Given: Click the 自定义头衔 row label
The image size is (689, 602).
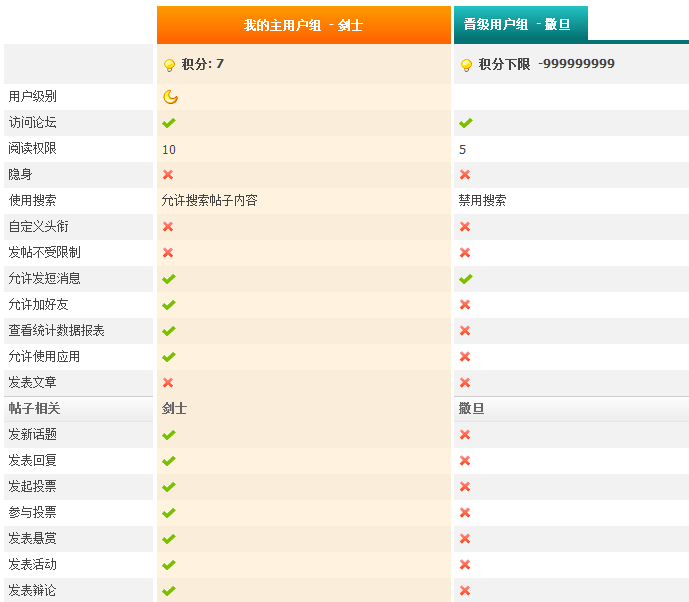Looking at the screenshot, I should pyautogui.click(x=39, y=226).
